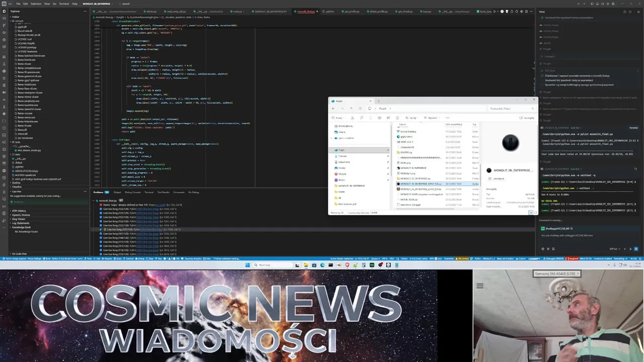Select Docker Desktop in file list
The image size is (644, 362).
(408, 131)
